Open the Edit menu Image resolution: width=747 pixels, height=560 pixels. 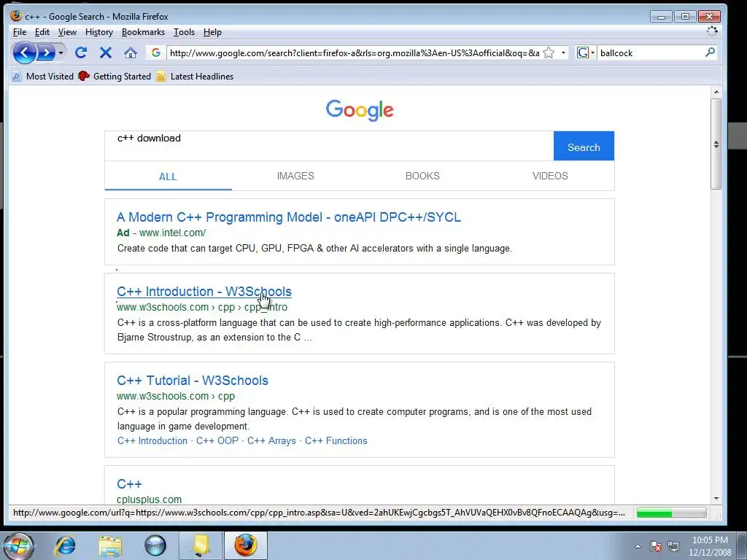(42, 32)
